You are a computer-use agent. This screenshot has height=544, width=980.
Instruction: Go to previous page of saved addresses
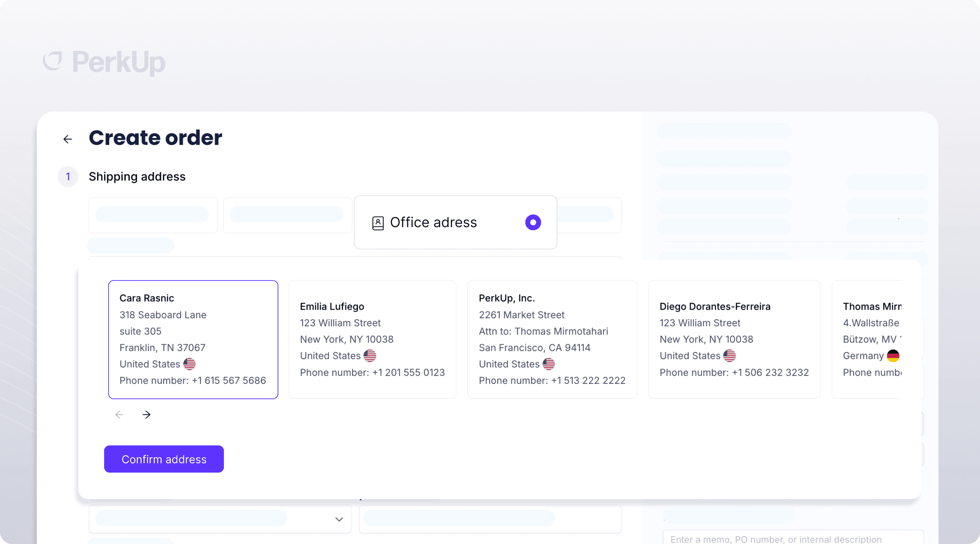click(119, 414)
